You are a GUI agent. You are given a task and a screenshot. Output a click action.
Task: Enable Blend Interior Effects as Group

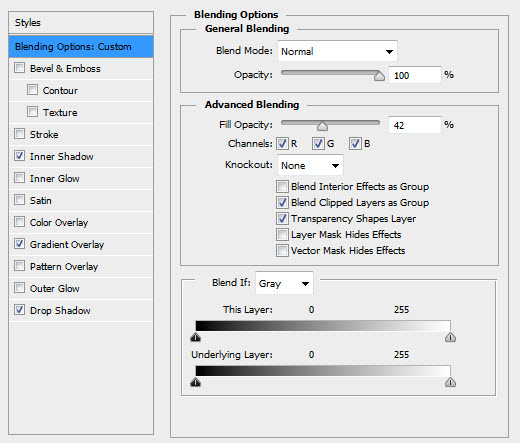click(282, 186)
